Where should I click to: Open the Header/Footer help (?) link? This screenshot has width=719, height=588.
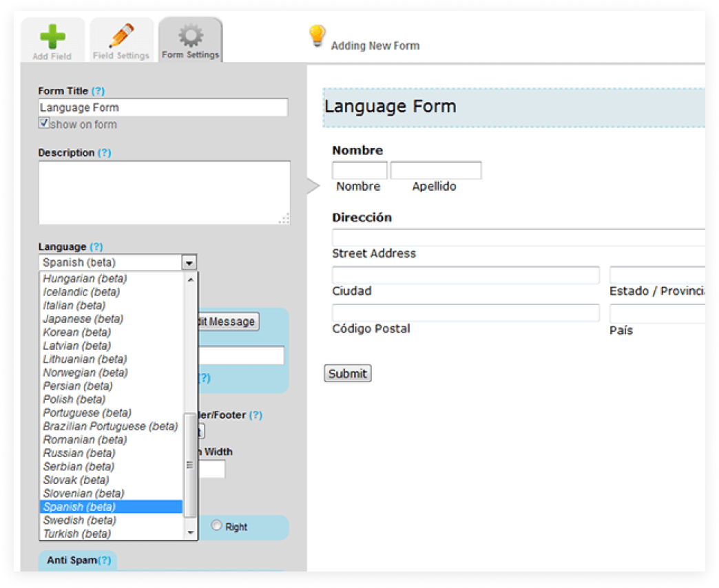pyautogui.click(x=256, y=415)
